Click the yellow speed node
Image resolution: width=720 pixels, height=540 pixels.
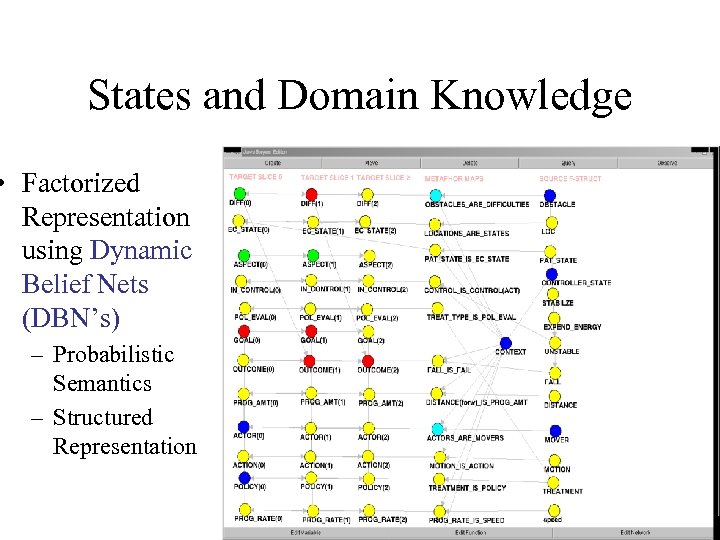[x=554, y=511]
